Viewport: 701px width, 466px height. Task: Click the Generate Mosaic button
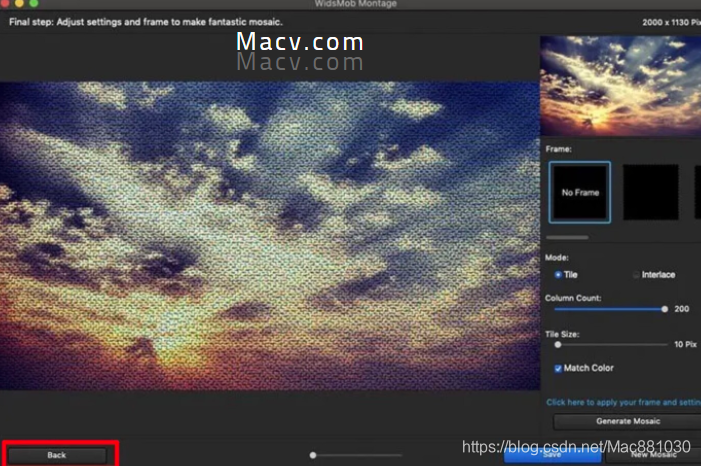(x=627, y=421)
